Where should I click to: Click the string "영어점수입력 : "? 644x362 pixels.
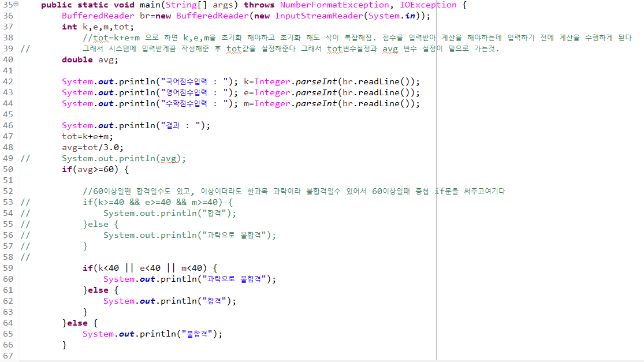pyautogui.click(x=194, y=93)
